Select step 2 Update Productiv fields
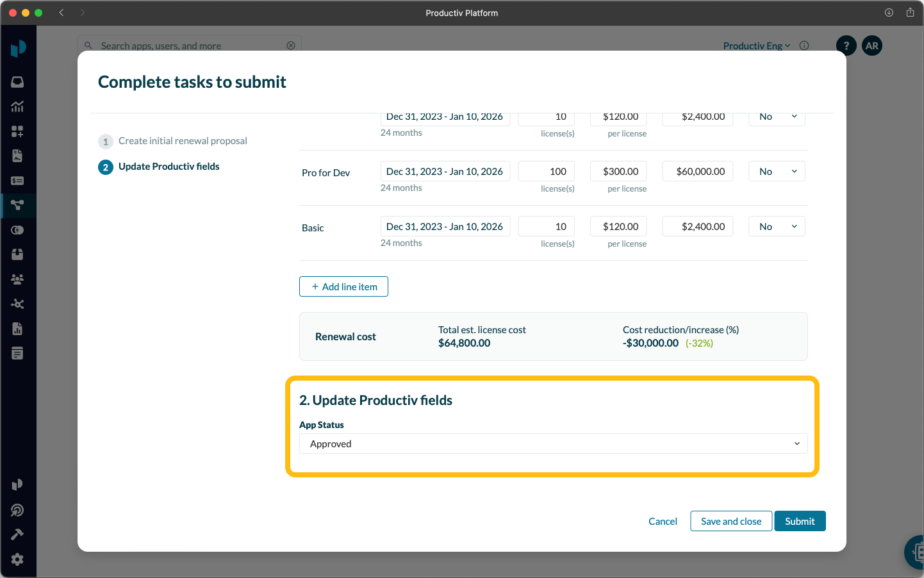The width and height of the screenshot is (924, 578). pos(159,167)
